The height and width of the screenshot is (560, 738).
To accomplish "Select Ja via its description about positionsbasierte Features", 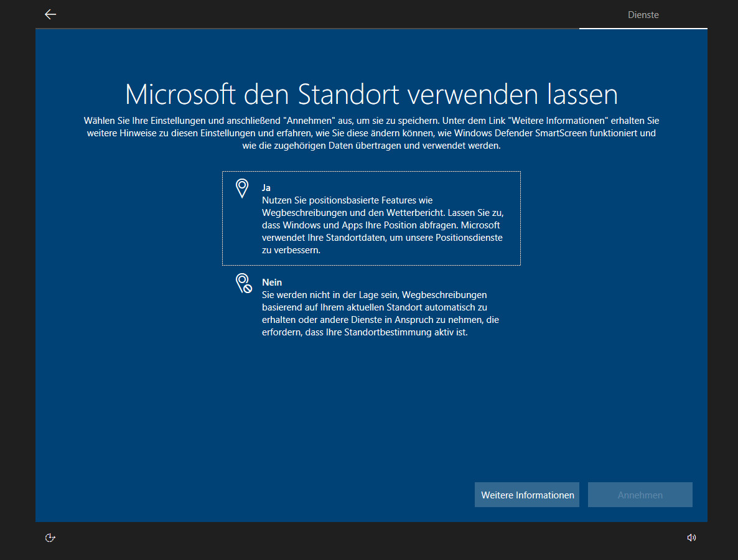I will [x=383, y=225].
